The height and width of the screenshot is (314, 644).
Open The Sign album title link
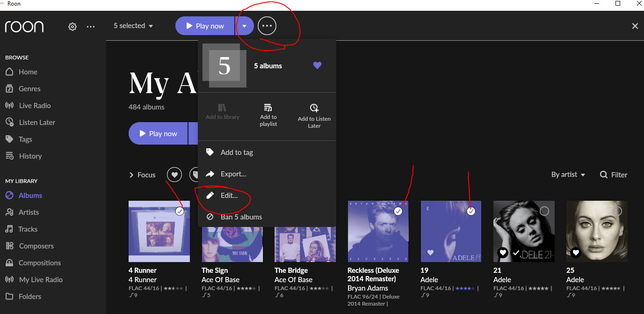point(215,270)
